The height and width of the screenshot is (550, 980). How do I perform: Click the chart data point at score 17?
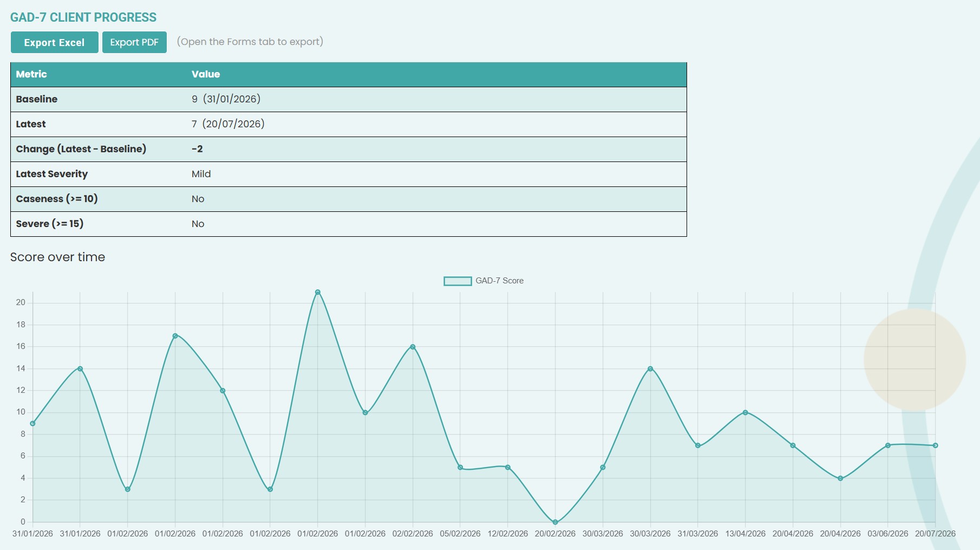(175, 336)
